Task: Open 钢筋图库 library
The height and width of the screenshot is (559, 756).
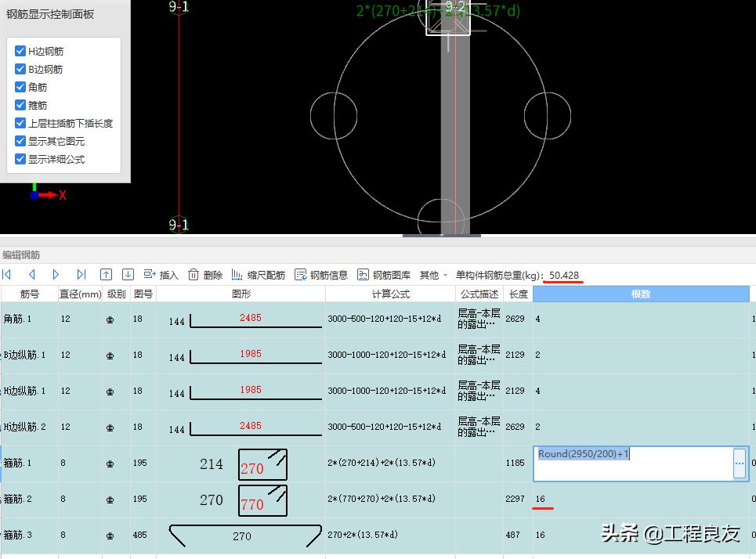Action: [384, 275]
